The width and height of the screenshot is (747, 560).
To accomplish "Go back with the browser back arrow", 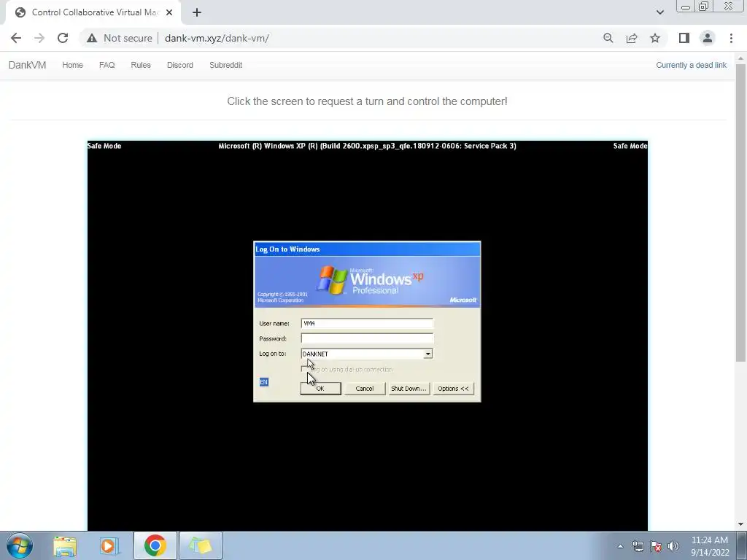I will [16, 38].
